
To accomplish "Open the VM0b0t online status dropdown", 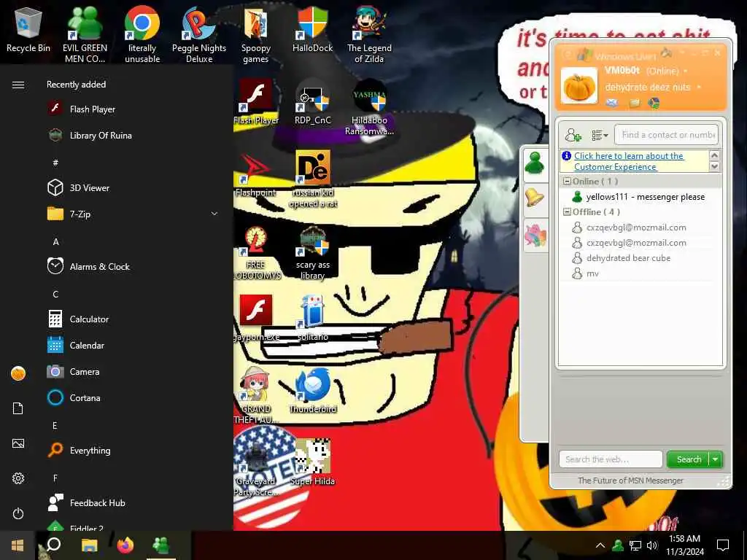I will click(x=686, y=71).
